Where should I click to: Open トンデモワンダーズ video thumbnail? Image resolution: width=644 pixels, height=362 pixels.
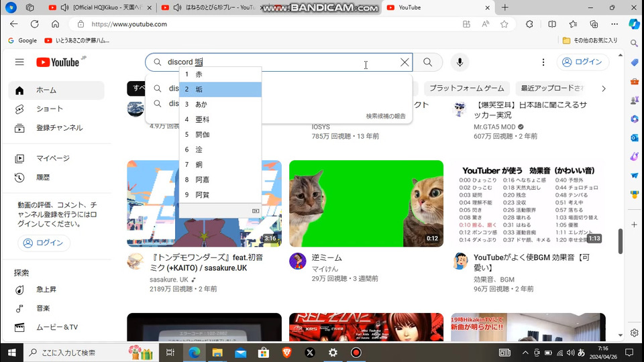pos(204,204)
